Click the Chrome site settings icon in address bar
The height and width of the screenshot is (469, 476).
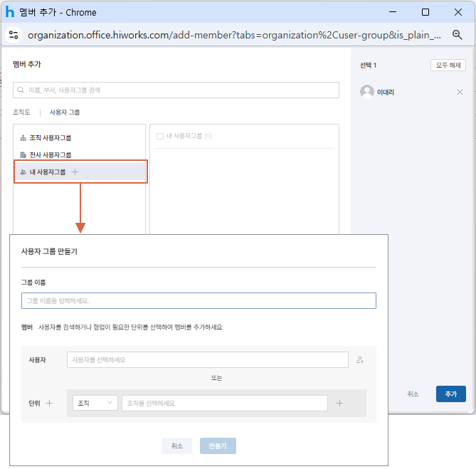[14, 34]
